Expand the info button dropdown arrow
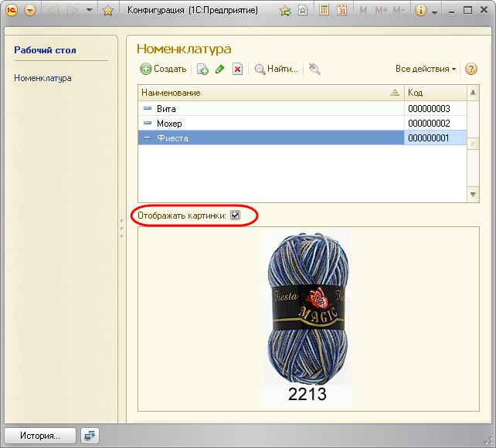Viewport: 496px width, 448px height. coord(435,12)
